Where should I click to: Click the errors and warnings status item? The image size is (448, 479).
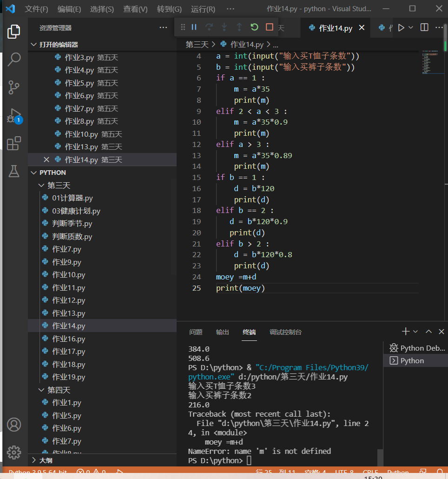(x=91, y=472)
